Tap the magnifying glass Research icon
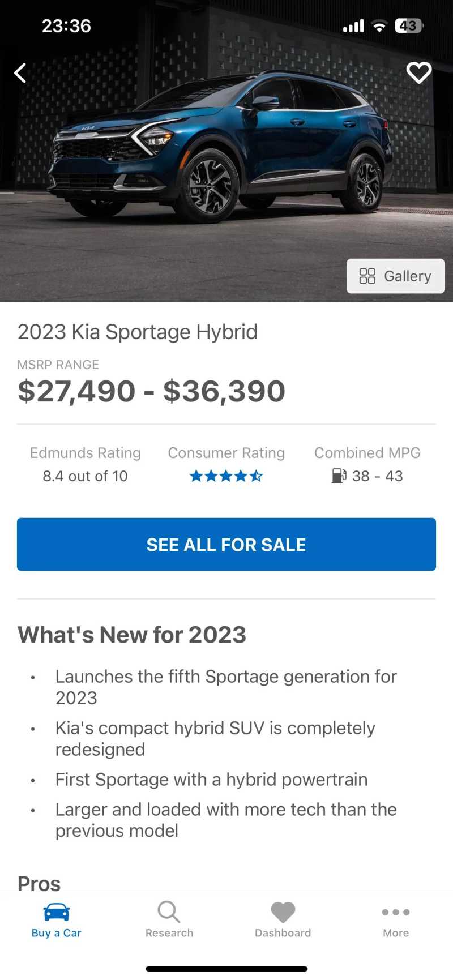Image resolution: width=453 pixels, height=980 pixels. pyautogui.click(x=169, y=912)
